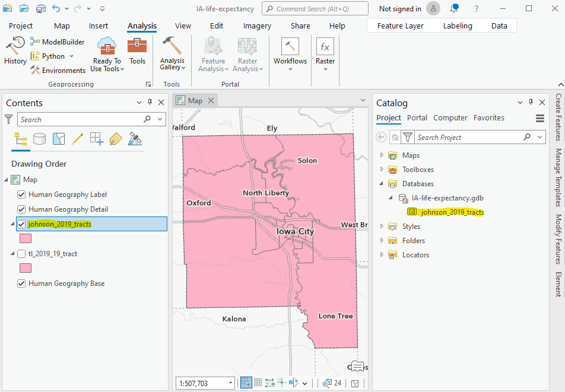The image size is (565, 392).
Task: Open the Imagery ribbon tab
Action: pyautogui.click(x=257, y=26)
